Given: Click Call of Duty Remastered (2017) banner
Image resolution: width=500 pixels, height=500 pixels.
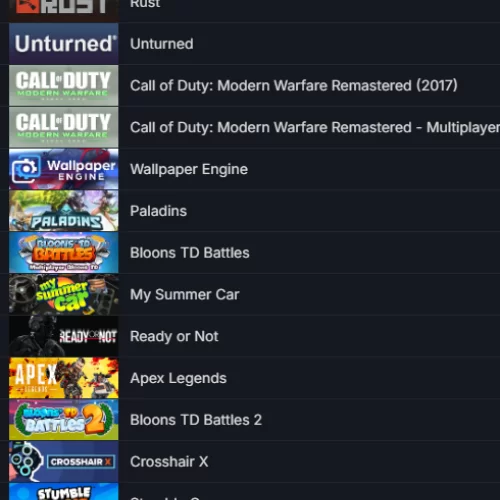Looking at the screenshot, I should coord(64,85).
